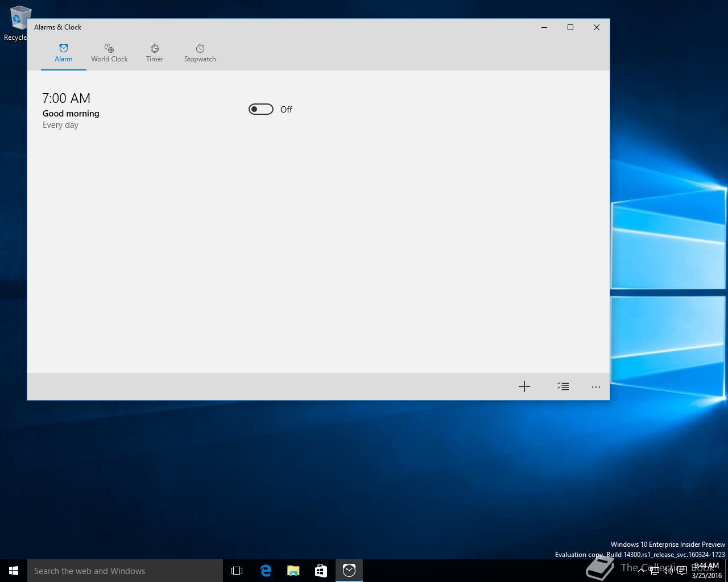728x582 pixels.
Task: Add a new alarm with plus button
Action: (524, 386)
